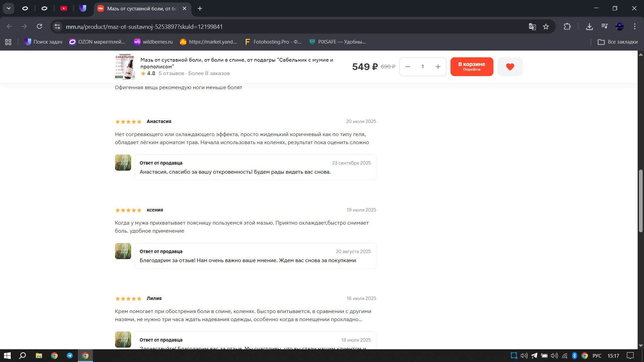Reload the page
This screenshot has height=362, width=644.
(39, 26)
